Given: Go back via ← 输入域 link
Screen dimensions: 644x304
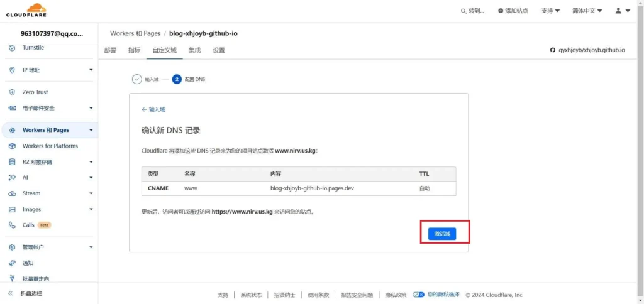Looking at the screenshot, I should [x=153, y=109].
